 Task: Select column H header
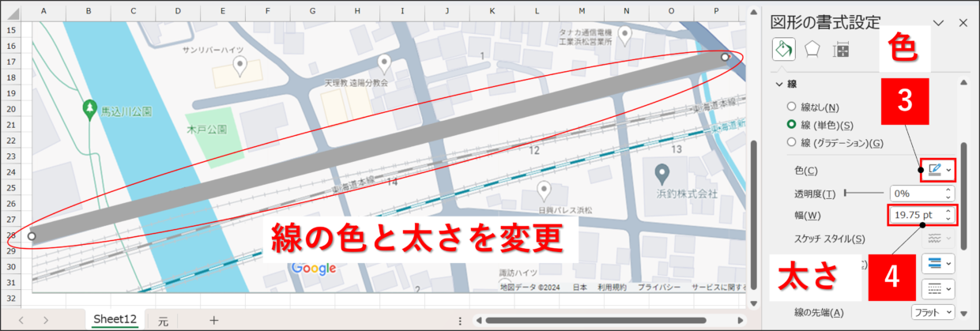pos(357,12)
